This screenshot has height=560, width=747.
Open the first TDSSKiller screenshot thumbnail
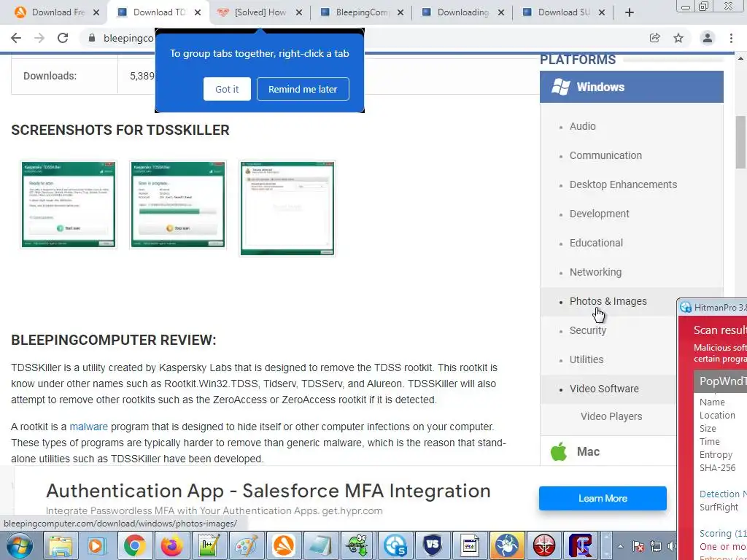point(68,204)
